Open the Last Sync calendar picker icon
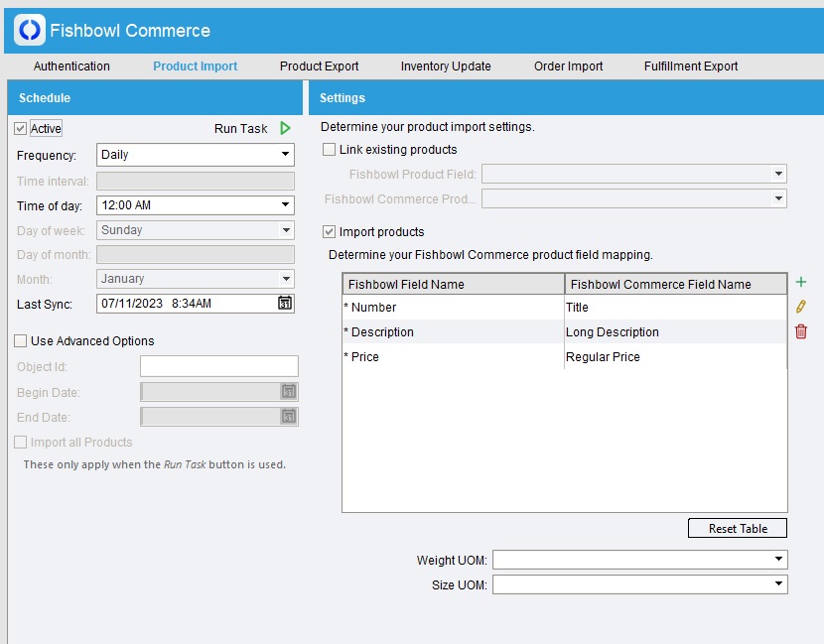Viewport: 824px width, 644px height. pyautogui.click(x=285, y=303)
